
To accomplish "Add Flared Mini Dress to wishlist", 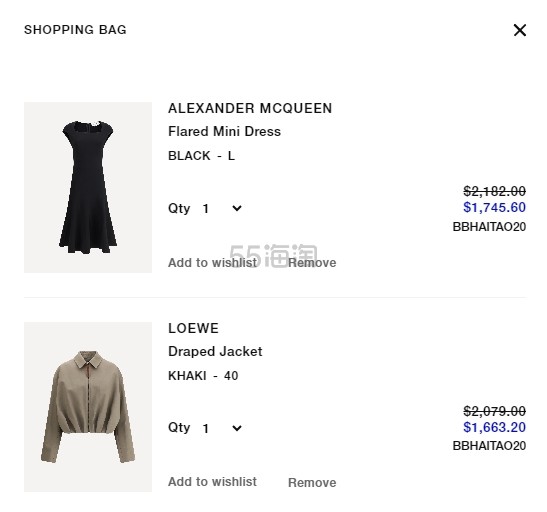I will click(x=212, y=262).
